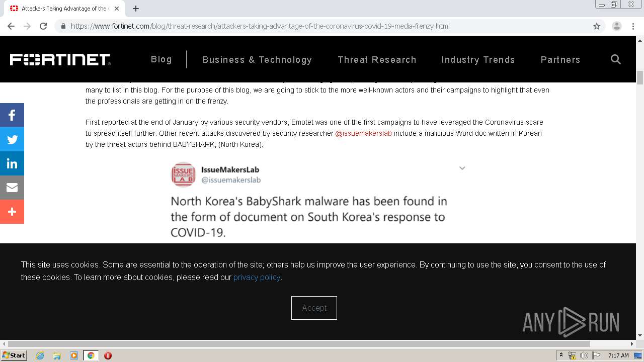Open volume speaker tray icon
This screenshot has width=644, height=362.
pyautogui.click(x=584, y=355)
